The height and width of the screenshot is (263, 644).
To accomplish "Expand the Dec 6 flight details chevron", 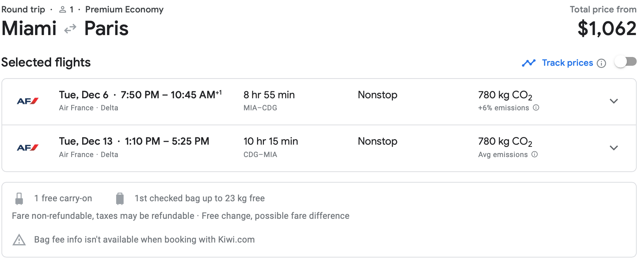I will (614, 101).
